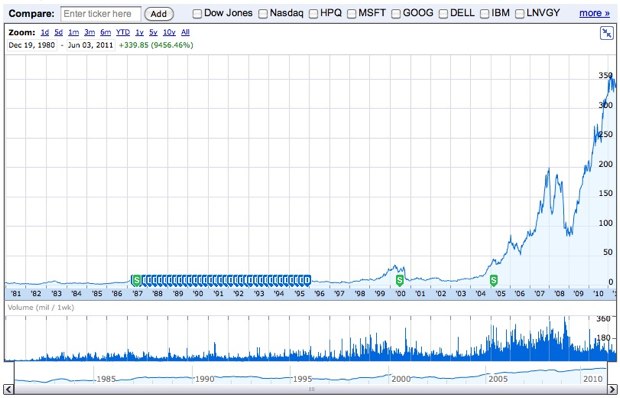Click the end date field Jun 03, 2011
Image resolution: width=620 pixels, height=398 pixels.
click(x=91, y=45)
